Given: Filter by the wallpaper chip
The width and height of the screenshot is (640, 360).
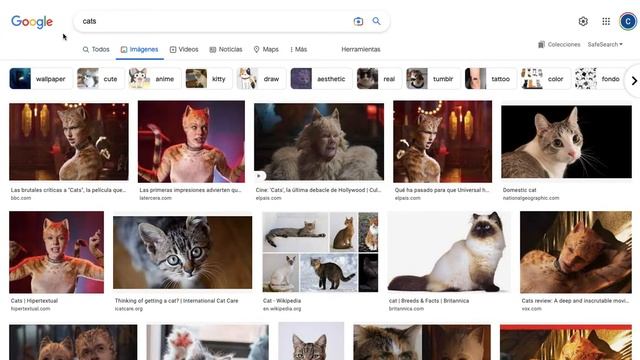Looking at the screenshot, I should point(41,79).
